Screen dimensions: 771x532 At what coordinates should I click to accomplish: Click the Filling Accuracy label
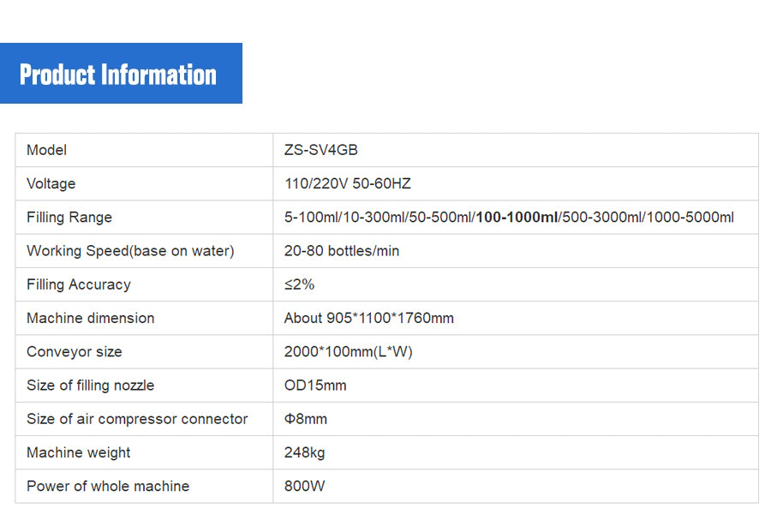tap(79, 284)
